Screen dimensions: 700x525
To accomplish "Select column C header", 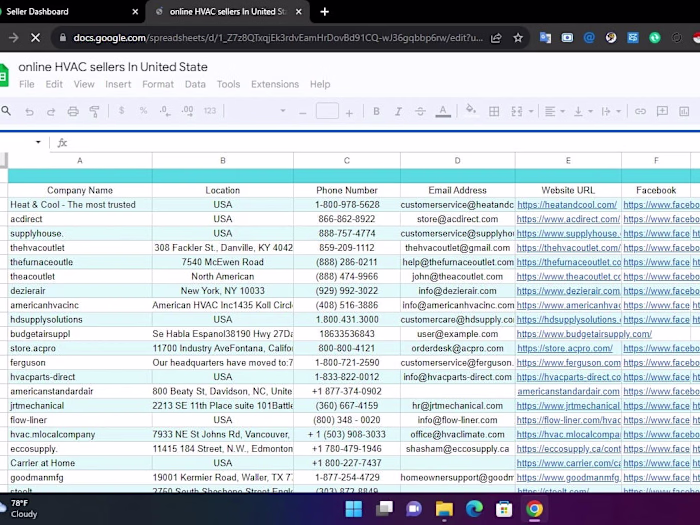I will [x=347, y=161].
